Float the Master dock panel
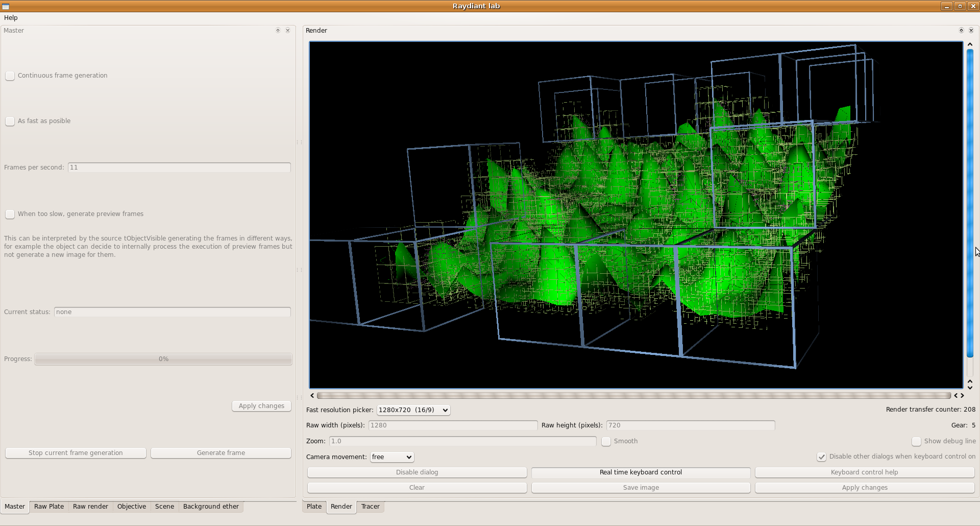Image resolution: width=980 pixels, height=526 pixels. 278,31
